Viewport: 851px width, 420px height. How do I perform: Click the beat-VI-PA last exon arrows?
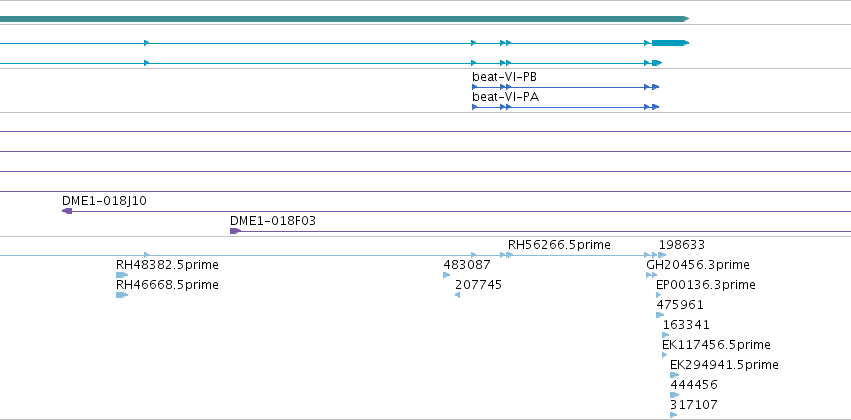pyautogui.click(x=652, y=107)
